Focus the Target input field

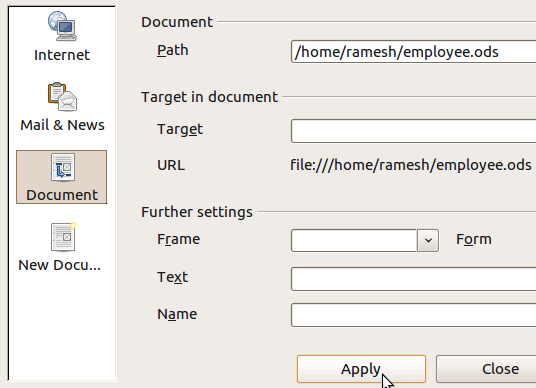(413, 131)
